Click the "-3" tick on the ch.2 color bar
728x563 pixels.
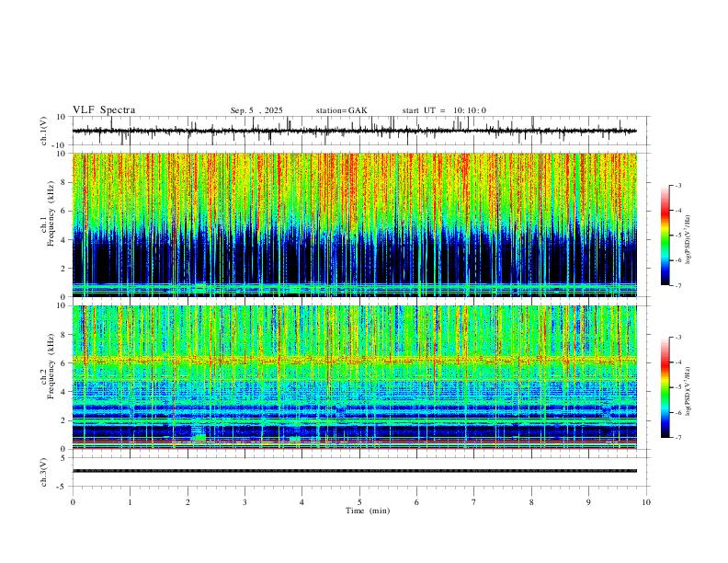click(678, 338)
